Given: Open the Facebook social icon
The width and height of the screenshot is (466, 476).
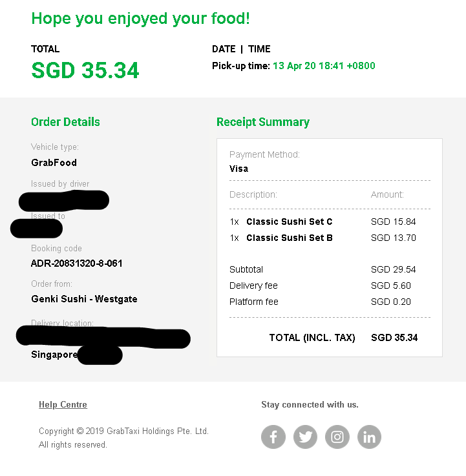Looking at the screenshot, I should [273, 437].
